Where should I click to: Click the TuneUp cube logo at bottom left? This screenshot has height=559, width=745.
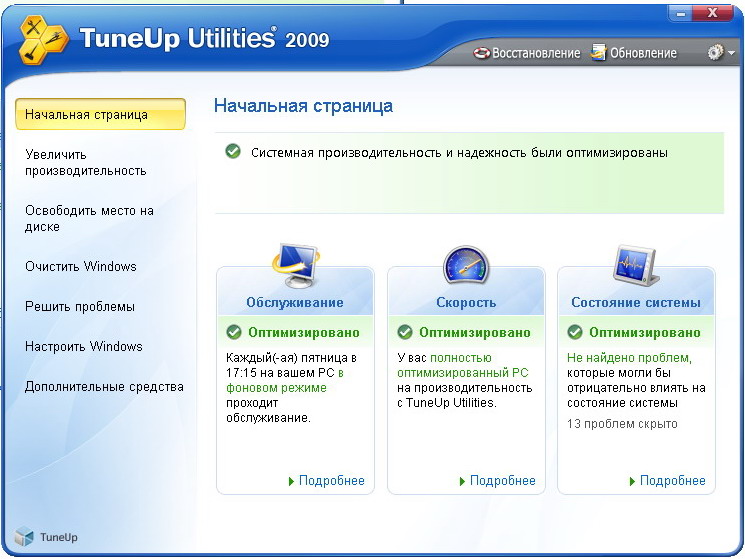click(x=24, y=537)
